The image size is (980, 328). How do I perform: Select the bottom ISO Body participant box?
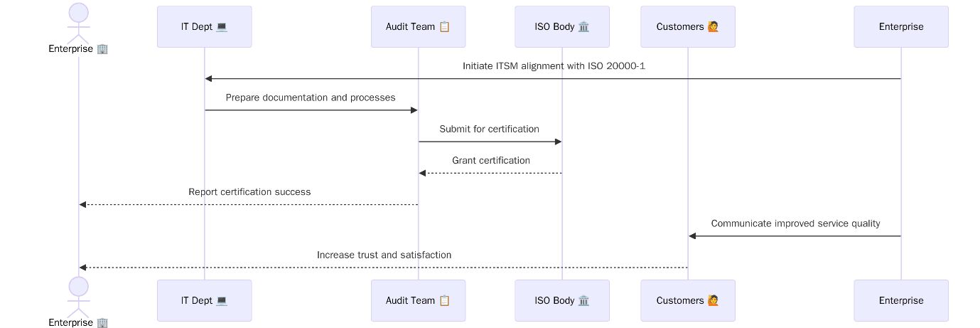[562, 300]
